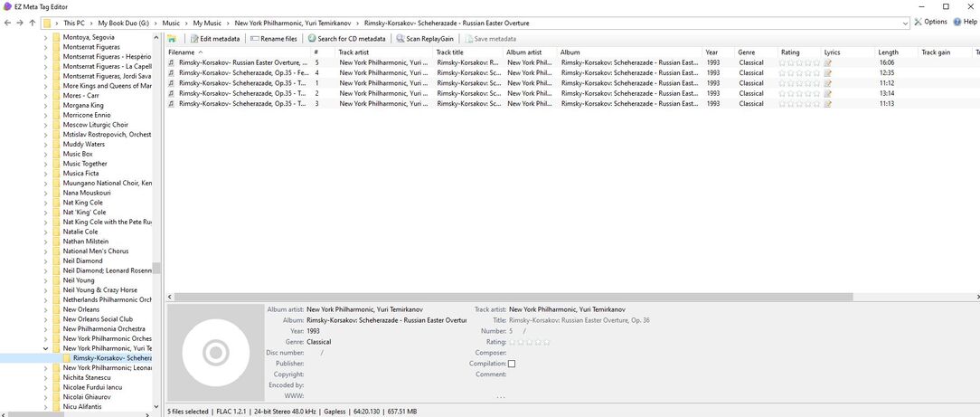Click '657.51 MB' in the status bar

pos(402,412)
